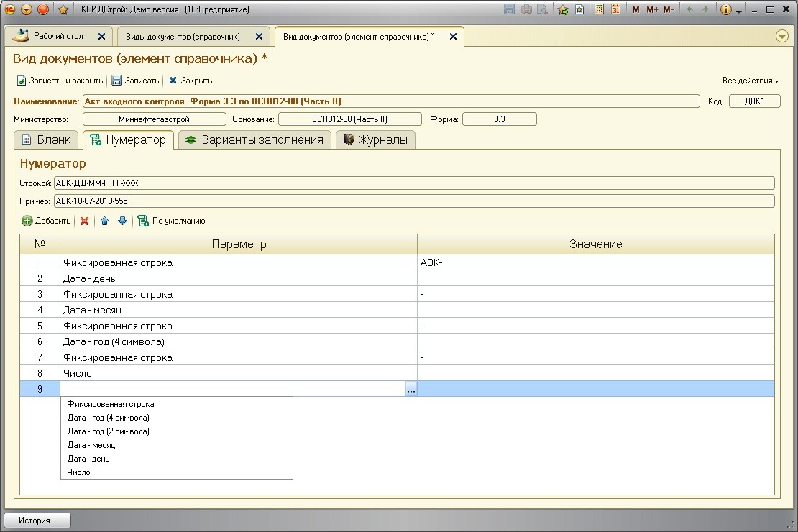
Task: Select Дата - год (2 символа) option
Action: (108, 431)
